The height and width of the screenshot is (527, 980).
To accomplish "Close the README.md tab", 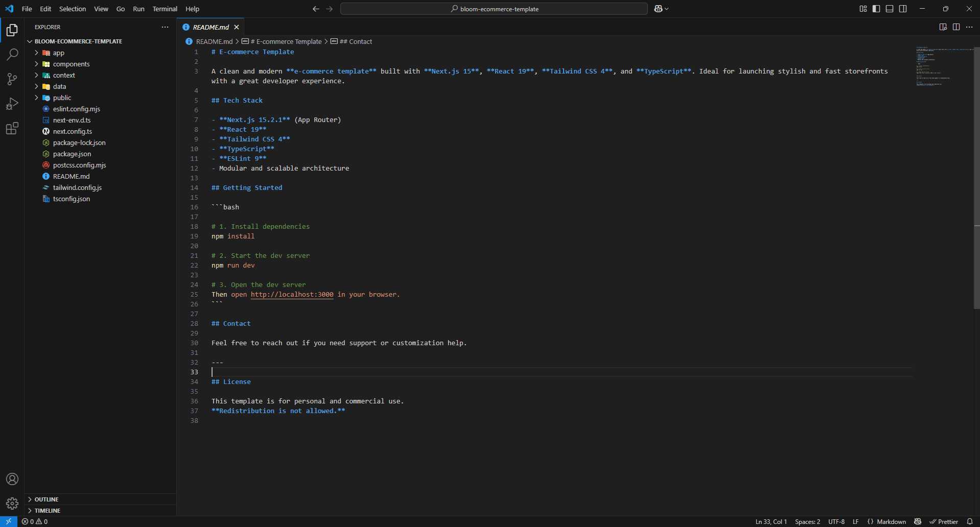I will (237, 27).
